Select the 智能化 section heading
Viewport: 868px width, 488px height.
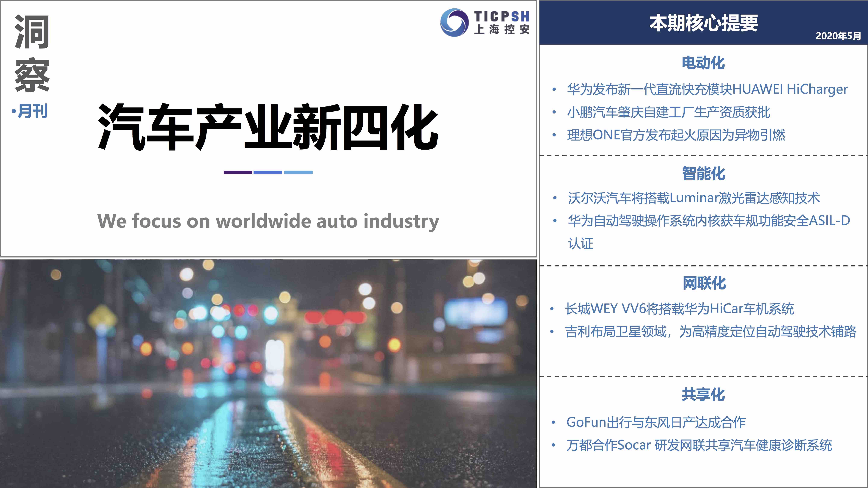click(x=703, y=174)
